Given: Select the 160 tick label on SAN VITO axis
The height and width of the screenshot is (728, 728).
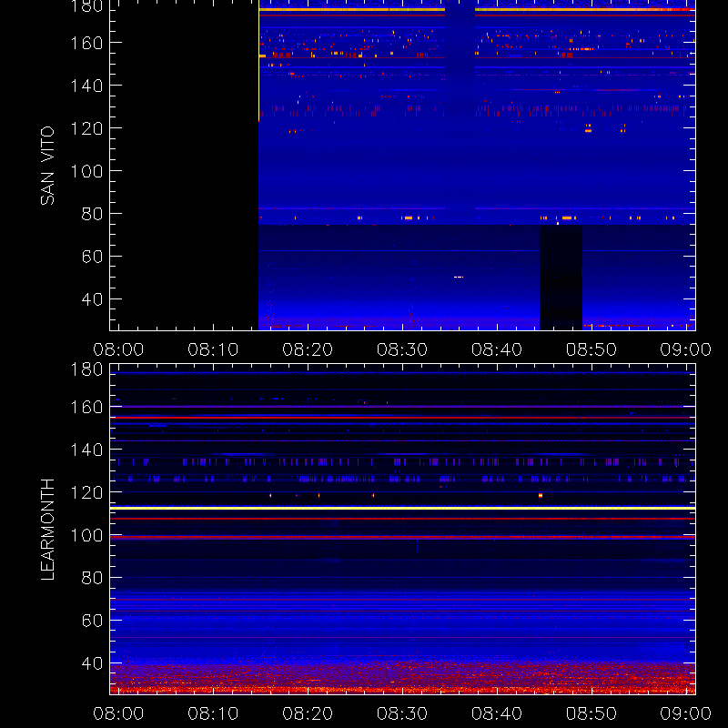Looking at the screenshot, I should pyautogui.click(x=86, y=43).
